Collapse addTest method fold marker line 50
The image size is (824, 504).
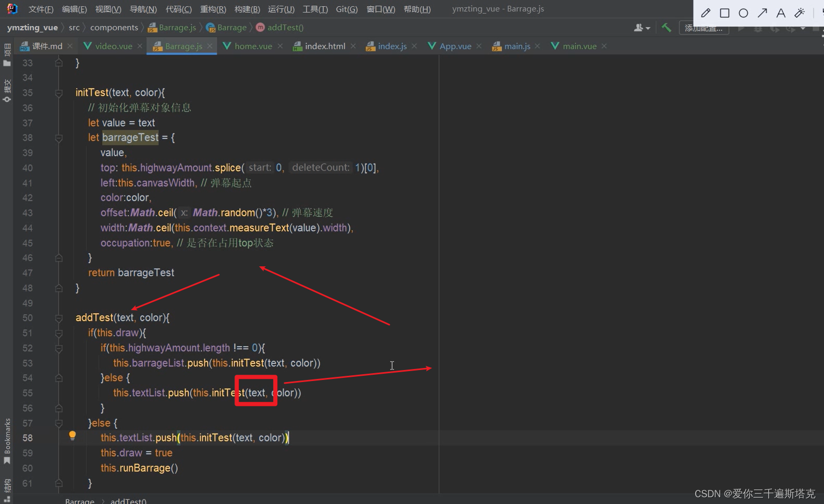59,318
